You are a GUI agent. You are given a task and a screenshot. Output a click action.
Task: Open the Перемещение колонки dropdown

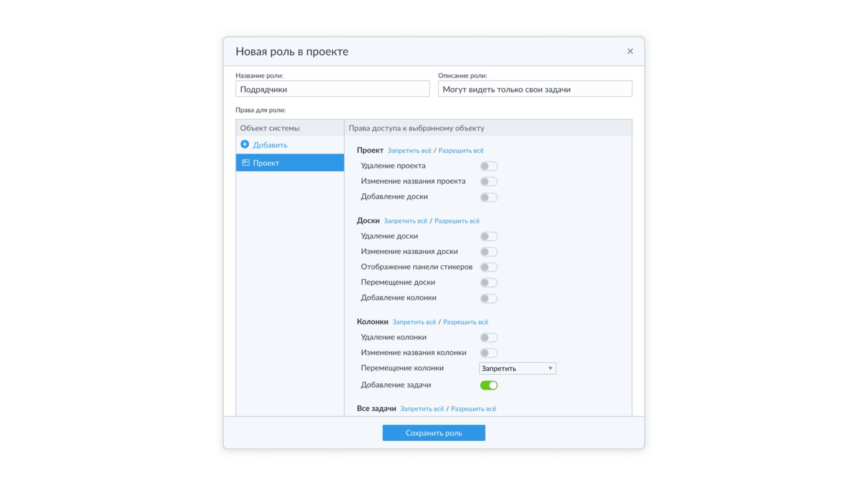tap(517, 368)
